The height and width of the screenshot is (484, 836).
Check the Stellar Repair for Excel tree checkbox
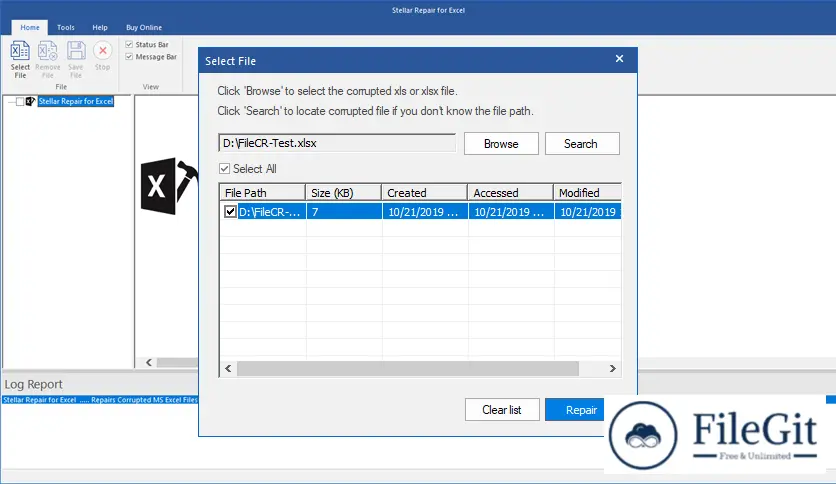click(20, 101)
